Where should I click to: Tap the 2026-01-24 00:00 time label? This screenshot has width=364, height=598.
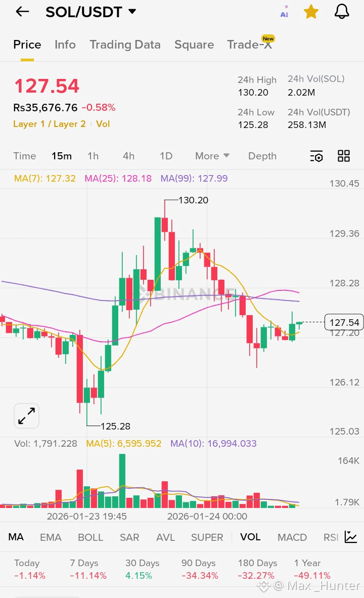point(207,517)
